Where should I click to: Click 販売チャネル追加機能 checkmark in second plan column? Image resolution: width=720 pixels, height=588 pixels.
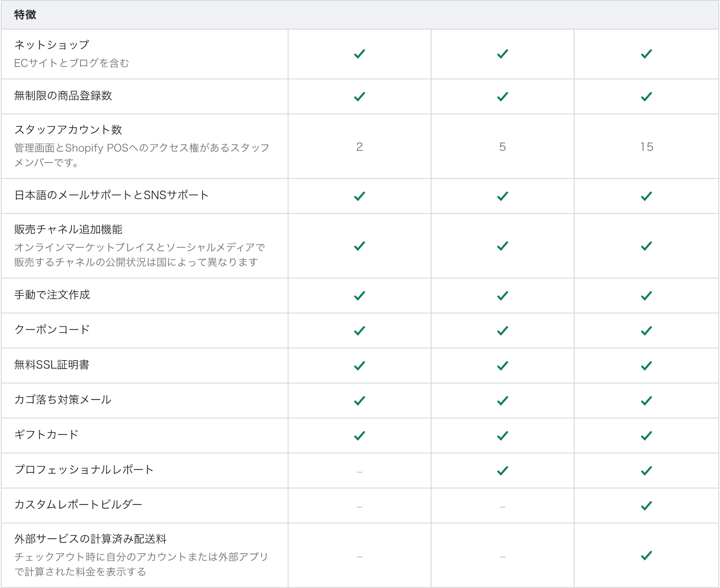503,246
